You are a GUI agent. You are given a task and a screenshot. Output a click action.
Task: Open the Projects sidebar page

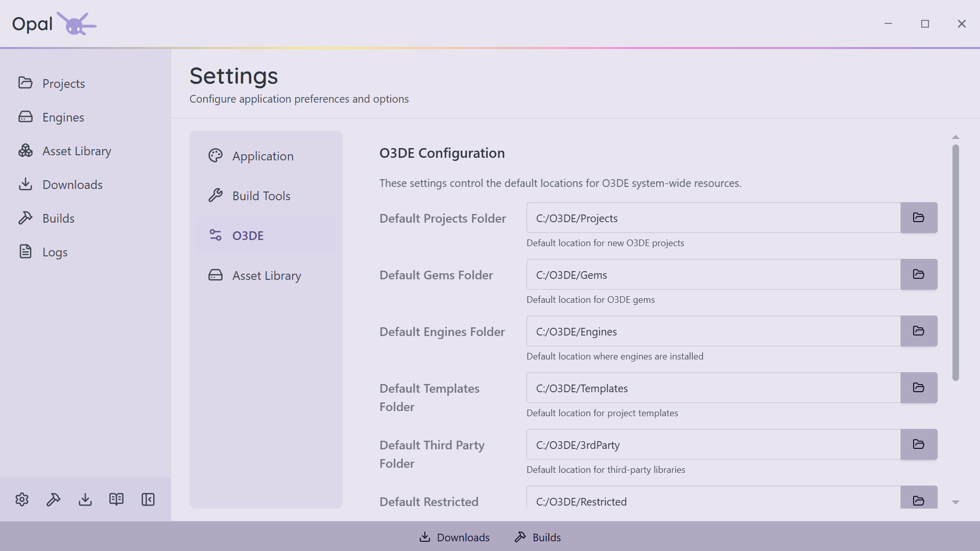[x=85, y=83]
